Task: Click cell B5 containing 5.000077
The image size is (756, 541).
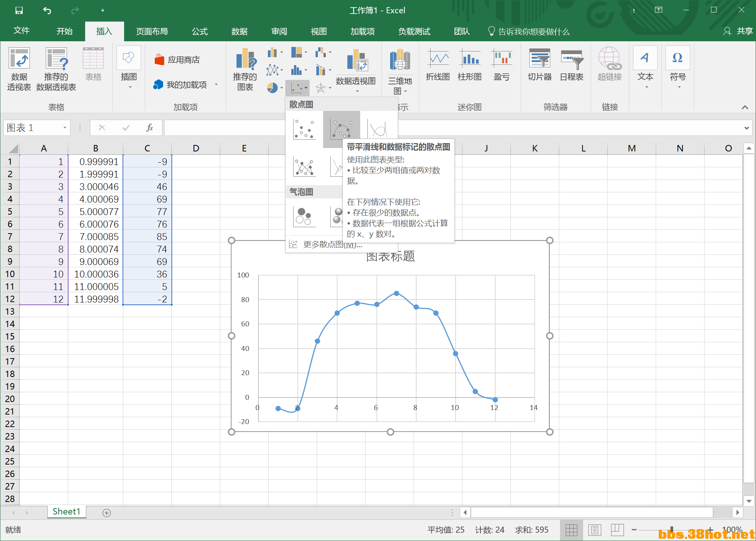Action: coord(96,211)
